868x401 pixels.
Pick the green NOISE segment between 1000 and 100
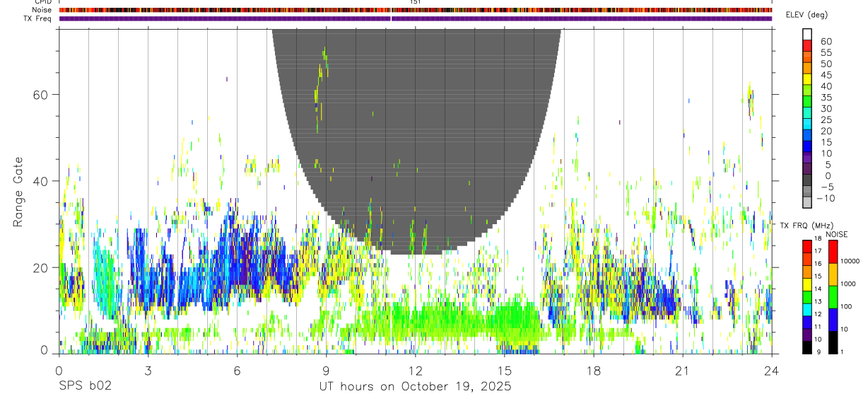[833, 297]
